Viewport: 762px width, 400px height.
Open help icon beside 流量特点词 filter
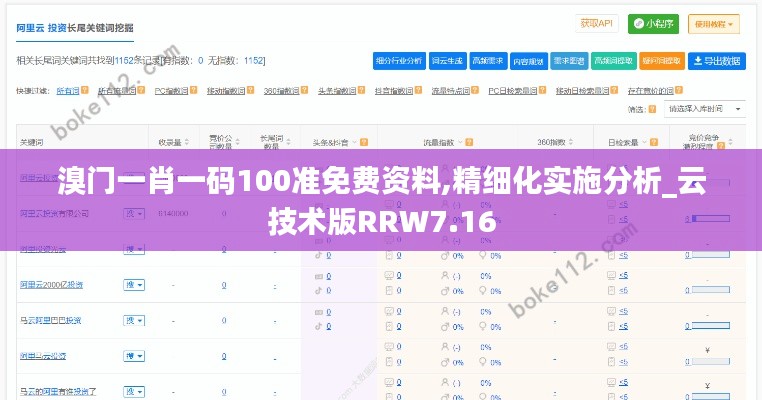[x=475, y=90]
